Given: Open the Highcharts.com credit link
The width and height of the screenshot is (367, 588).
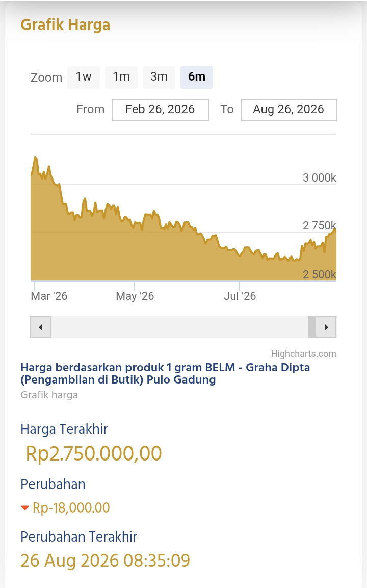Looking at the screenshot, I should point(303,353).
